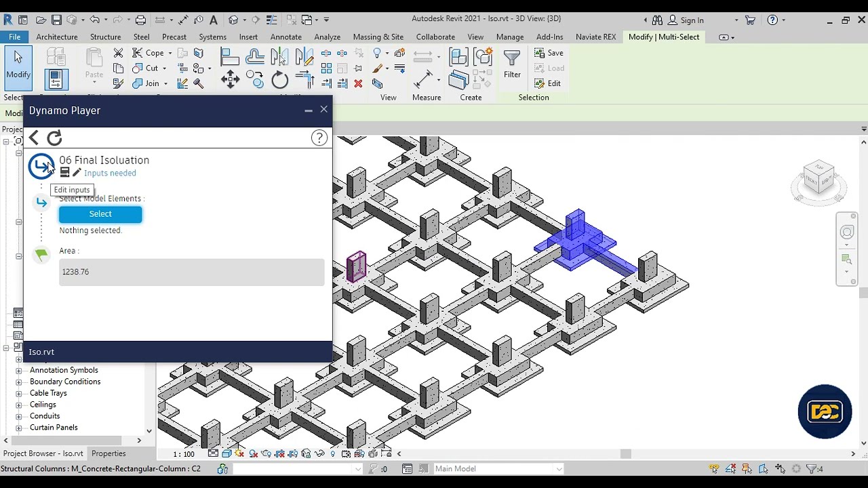Click the Cut to Clipboard scissors icon
This screenshot has width=868, height=488.
[x=118, y=53]
